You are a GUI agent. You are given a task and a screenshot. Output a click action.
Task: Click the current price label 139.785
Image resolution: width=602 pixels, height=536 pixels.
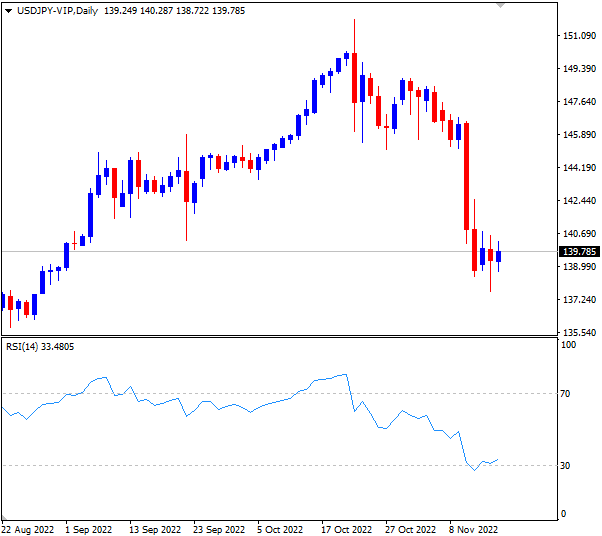tap(579, 251)
